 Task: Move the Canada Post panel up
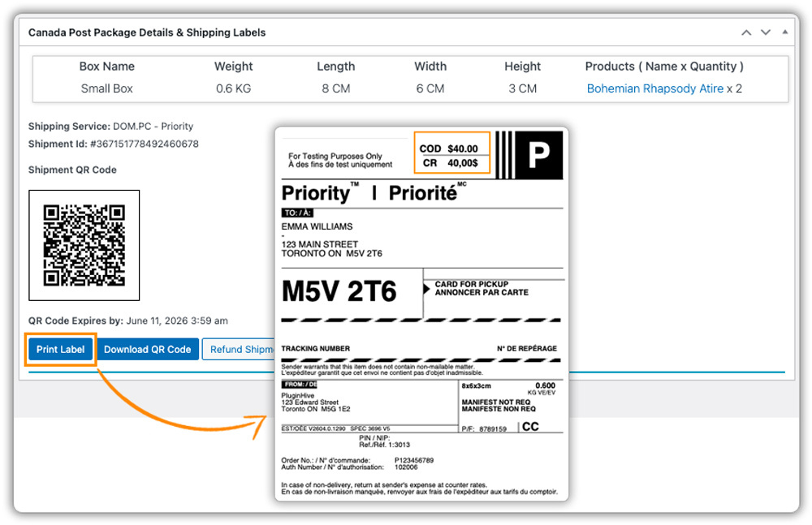click(x=746, y=32)
